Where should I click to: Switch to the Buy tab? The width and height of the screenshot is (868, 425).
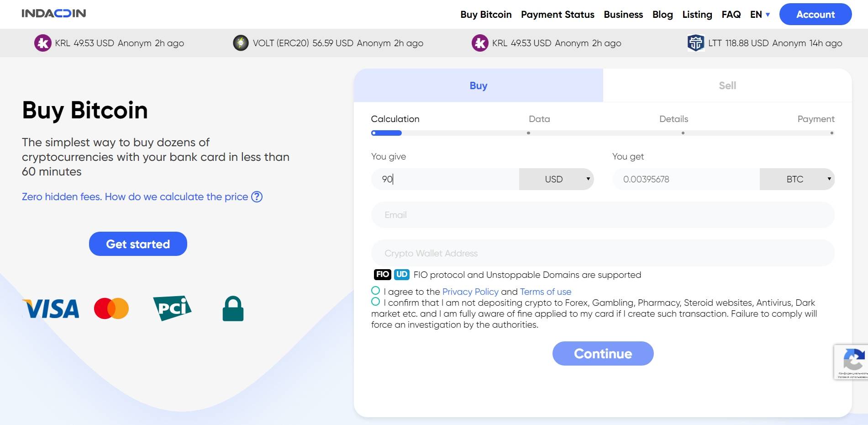pos(479,85)
